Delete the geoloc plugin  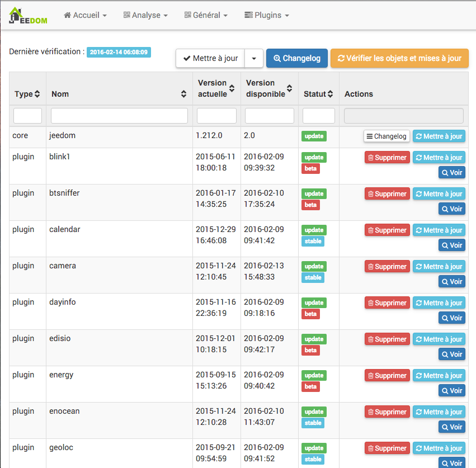click(x=387, y=448)
